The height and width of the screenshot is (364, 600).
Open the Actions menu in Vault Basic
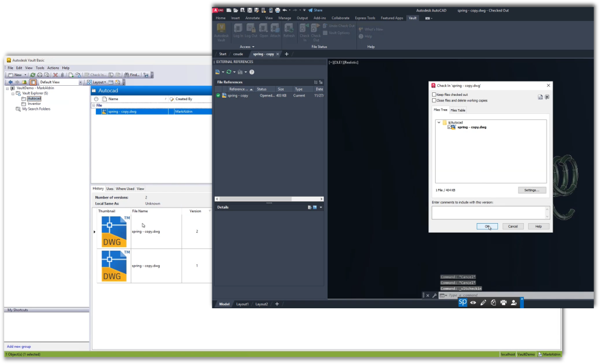click(x=53, y=68)
